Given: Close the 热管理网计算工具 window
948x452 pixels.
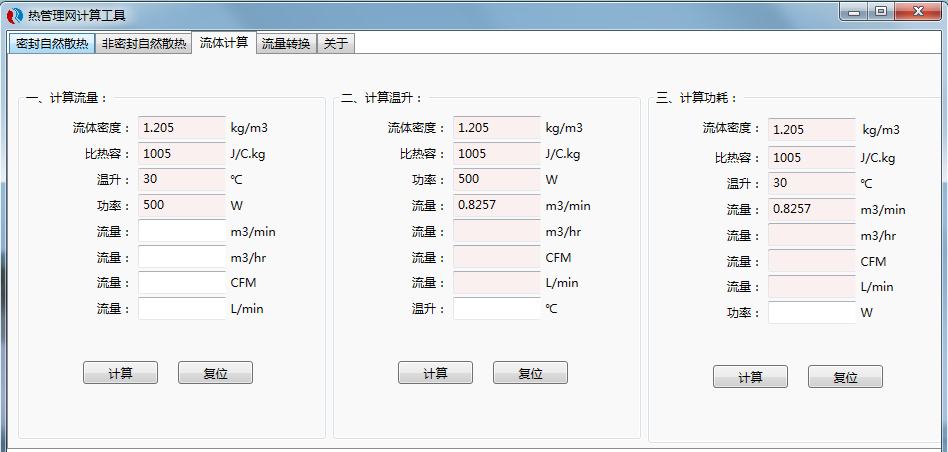Looking at the screenshot, I should coord(918,12).
